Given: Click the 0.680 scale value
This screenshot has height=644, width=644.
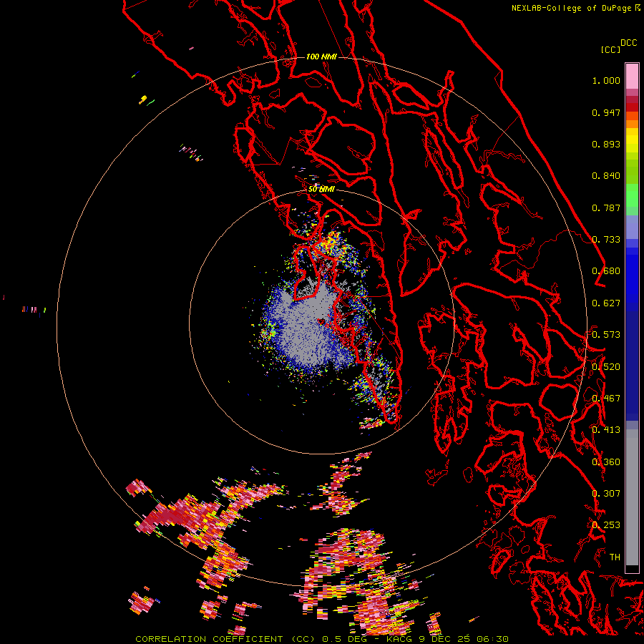Looking at the screenshot, I should tap(606, 271).
